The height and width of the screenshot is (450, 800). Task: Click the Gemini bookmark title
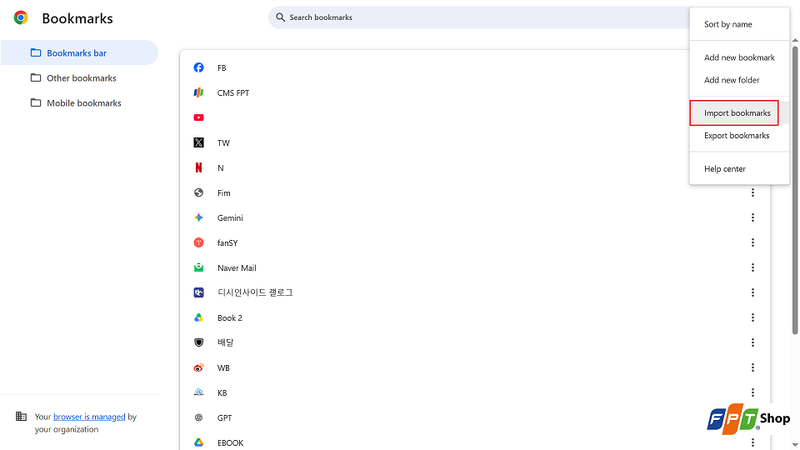coord(230,218)
